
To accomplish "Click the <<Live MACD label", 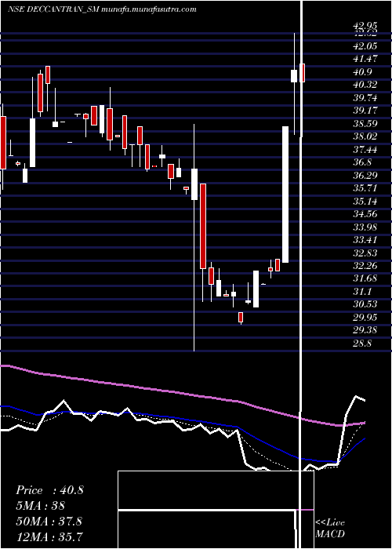I will coord(330,529).
